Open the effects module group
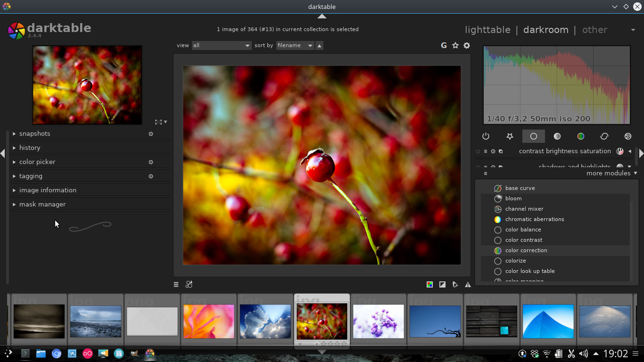The width and height of the screenshot is (644, 362). tap(627, 136)
